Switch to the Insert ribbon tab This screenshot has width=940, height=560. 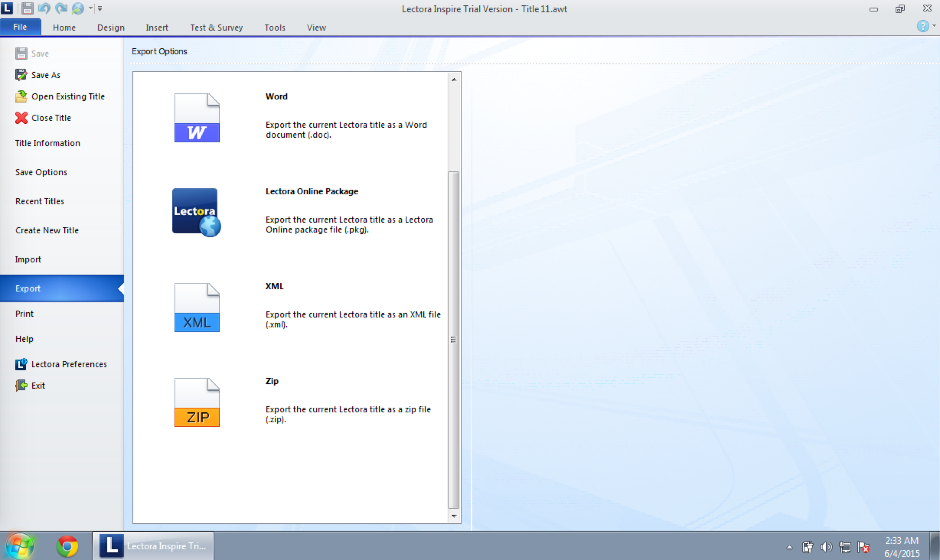pyautogui.click(x=157, y=28)
